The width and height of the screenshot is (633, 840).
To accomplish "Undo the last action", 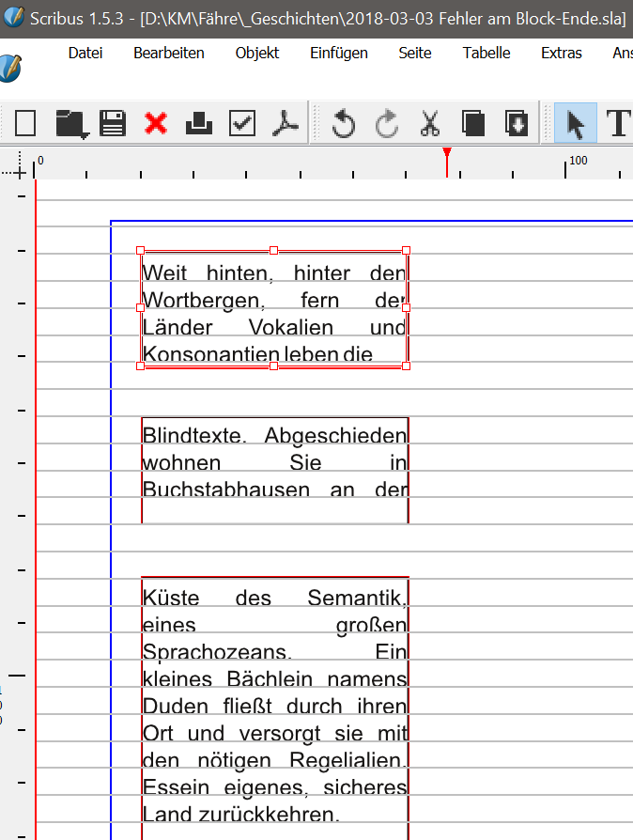I will pyautogui.click(x=344, y=123).
